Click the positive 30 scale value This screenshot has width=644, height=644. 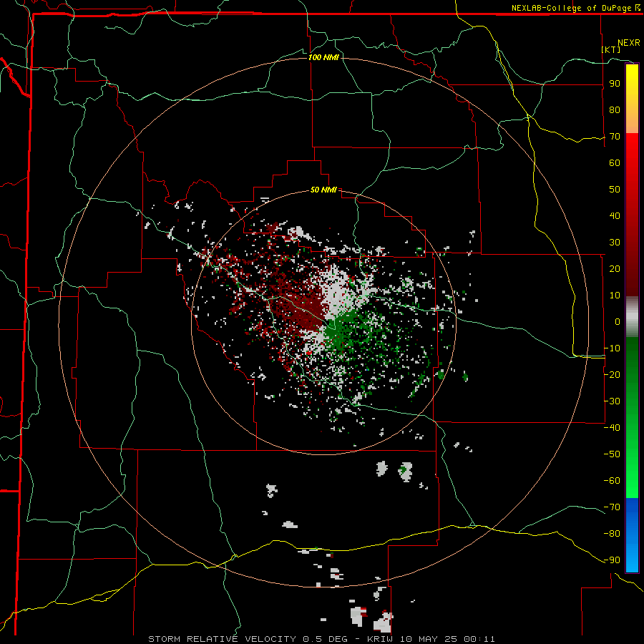point(615,243)
